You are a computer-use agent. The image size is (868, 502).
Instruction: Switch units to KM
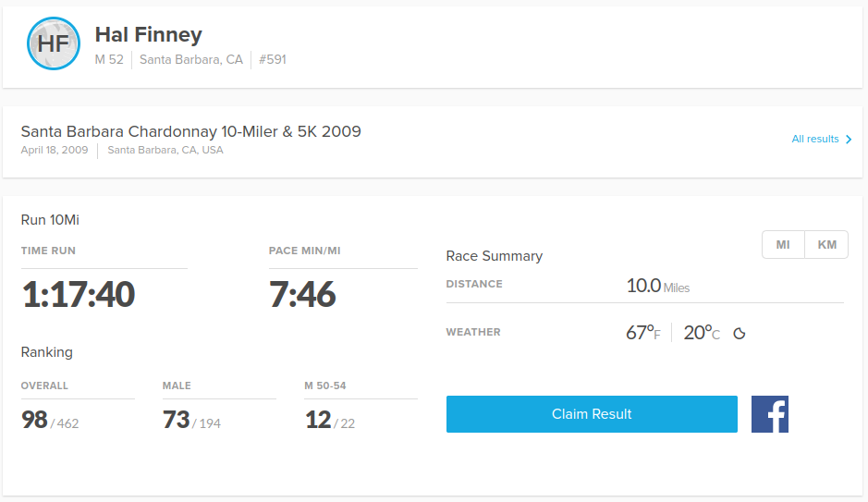826,245
